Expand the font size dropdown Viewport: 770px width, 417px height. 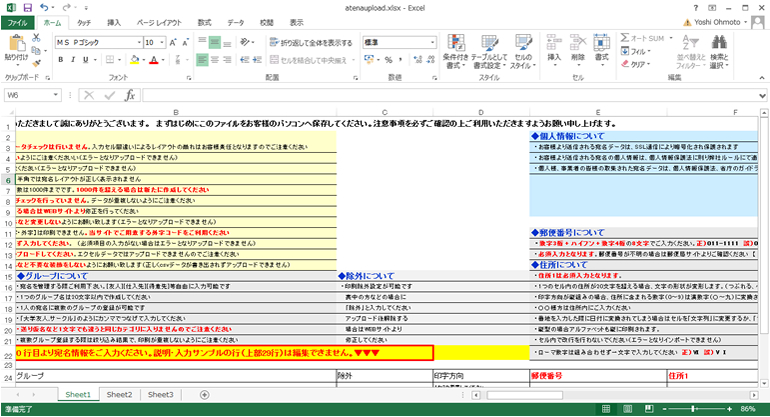tap(163, 43)
